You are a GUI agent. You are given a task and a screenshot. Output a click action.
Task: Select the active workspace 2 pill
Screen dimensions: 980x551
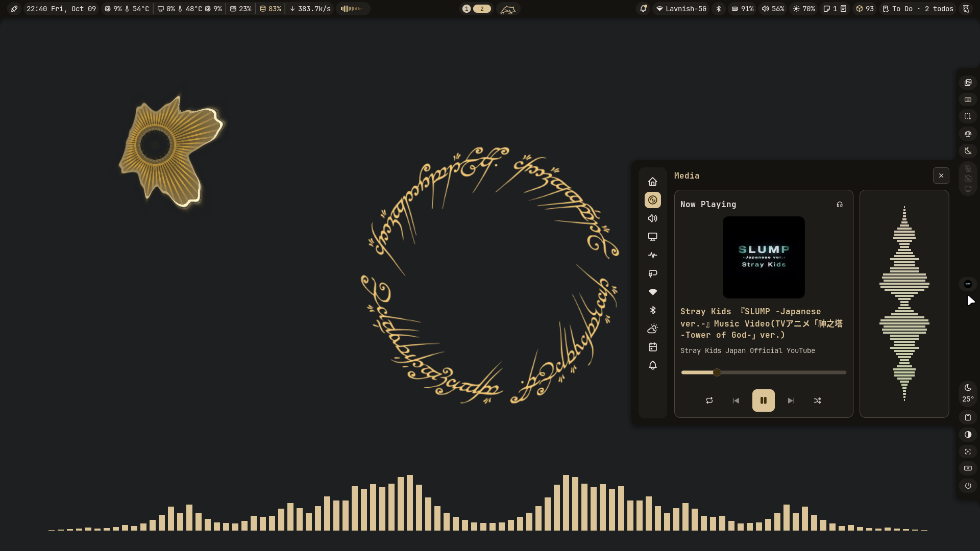(482, 9)
